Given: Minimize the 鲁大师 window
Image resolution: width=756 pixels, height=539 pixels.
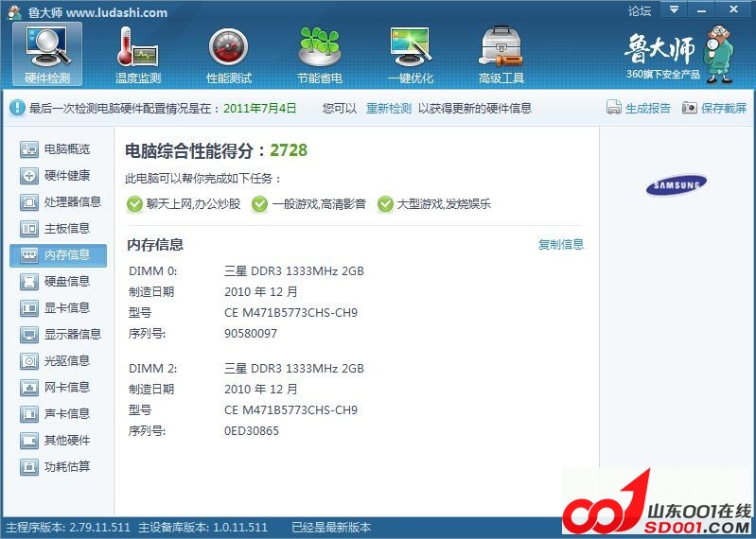Looking at the screenshot, I should pyautogui.click(x=701, y=9).
